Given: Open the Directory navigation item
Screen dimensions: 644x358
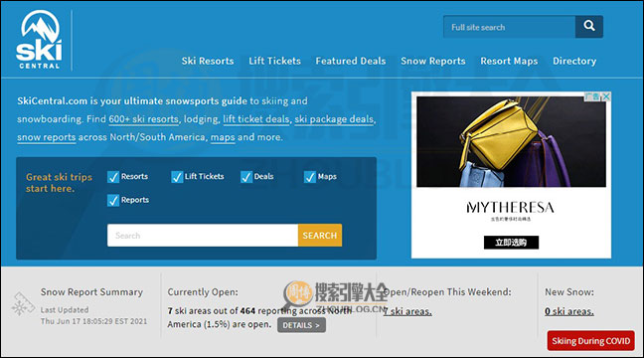Looking at the screenshot, I should (x=574, y=61).
